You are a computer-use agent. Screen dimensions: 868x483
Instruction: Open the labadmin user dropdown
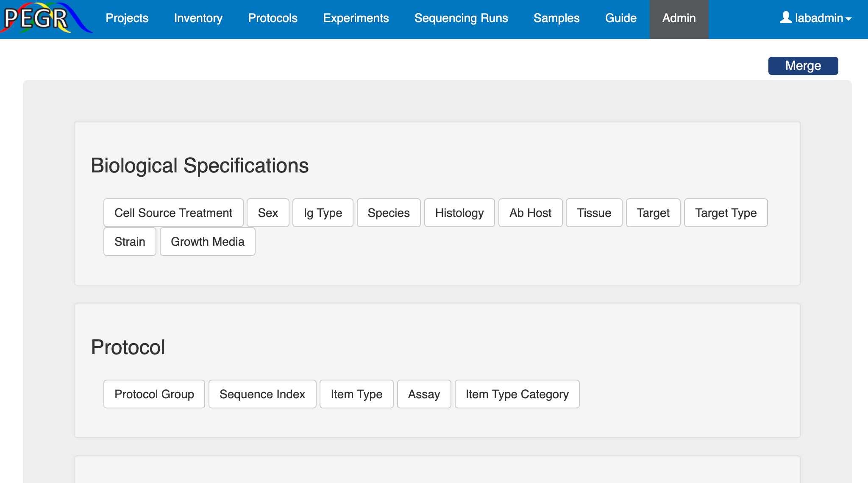point(815,18)
